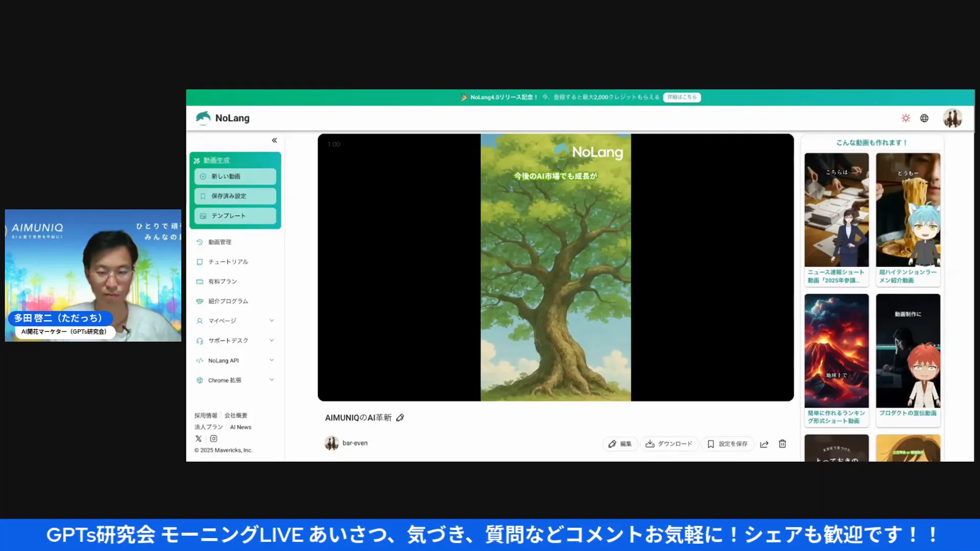Click the 動画管理 history icon
The width and height of the screenshot is (980, 551).
click(200, 242)
